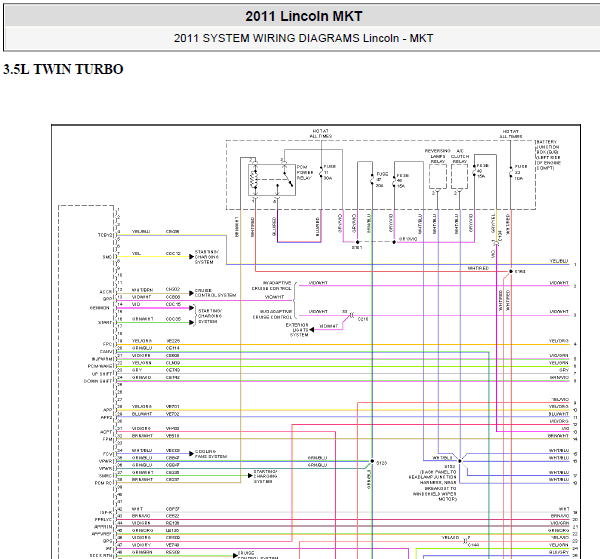600x559 pixels.
Task: Click the C210 connector symbol
Action: (x=352, y=315)
